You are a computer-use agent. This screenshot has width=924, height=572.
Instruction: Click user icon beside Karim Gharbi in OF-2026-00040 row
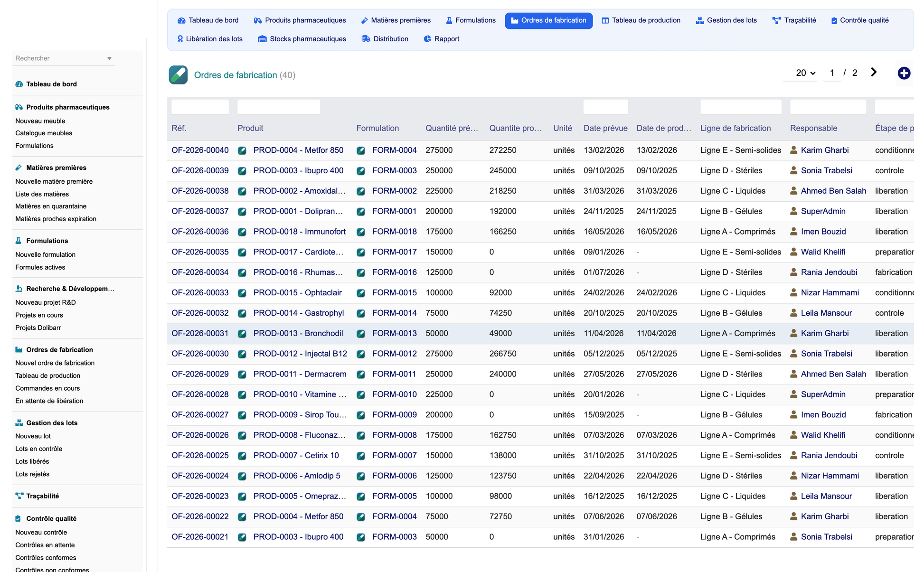click(793, 150)
